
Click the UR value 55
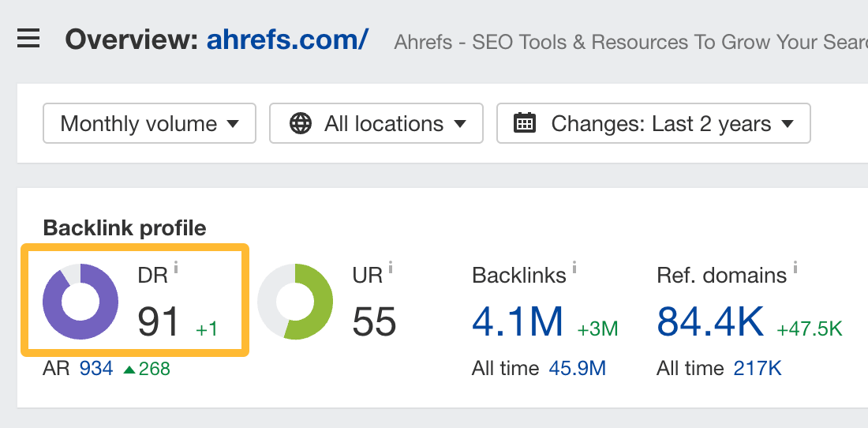pyautogui.click(x=375, y=322)
